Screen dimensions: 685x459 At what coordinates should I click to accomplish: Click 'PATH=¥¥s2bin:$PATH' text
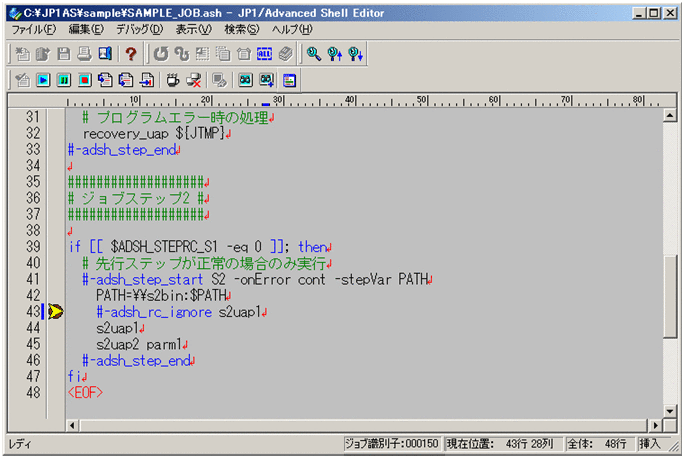coord(161,296)
